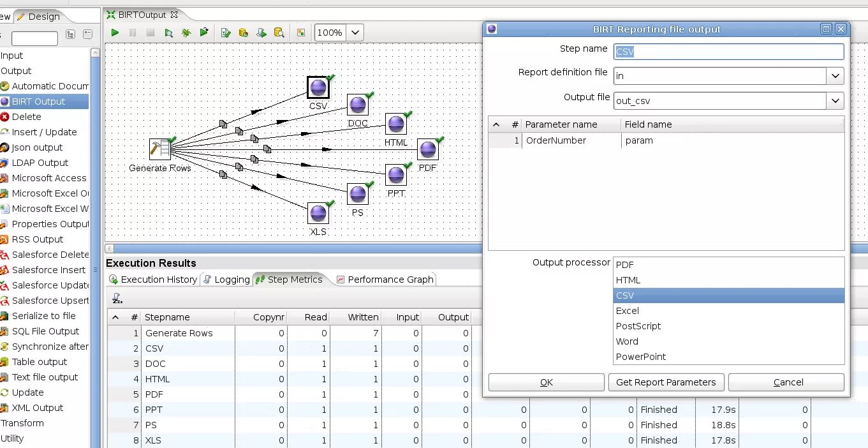Collapse the Output category in the Design tree

(16, 71)
